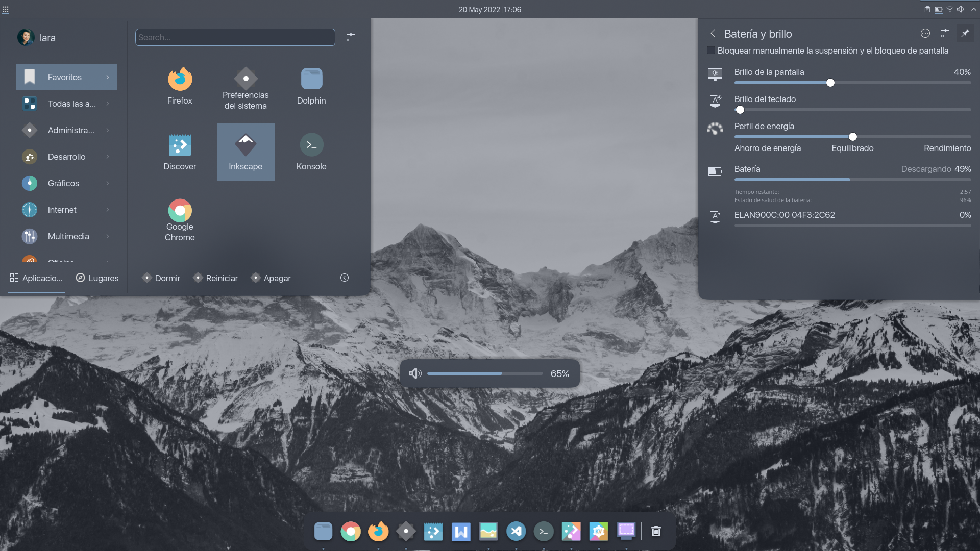Screen dimensions: 980x551
Task: Open the trash icon in the dock
Action: [x=656, y=532]
